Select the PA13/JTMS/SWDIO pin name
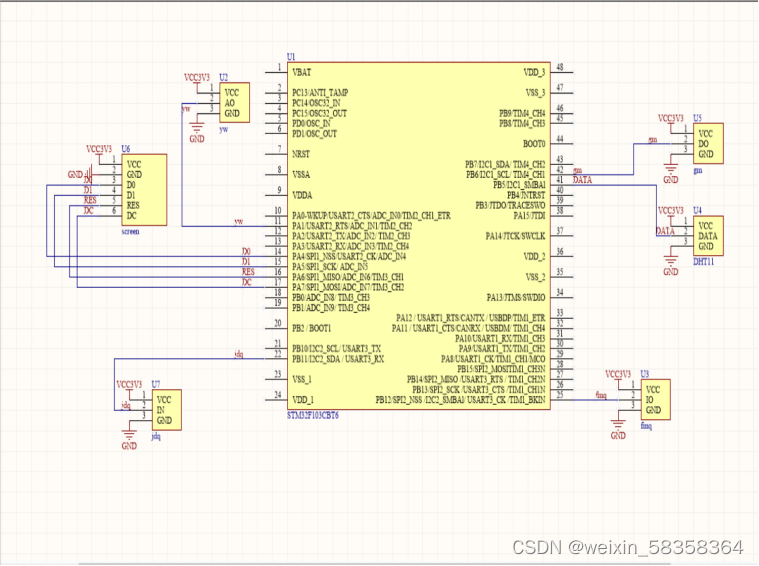The height and width of the screenshot is (566, 759). point(516,298)
